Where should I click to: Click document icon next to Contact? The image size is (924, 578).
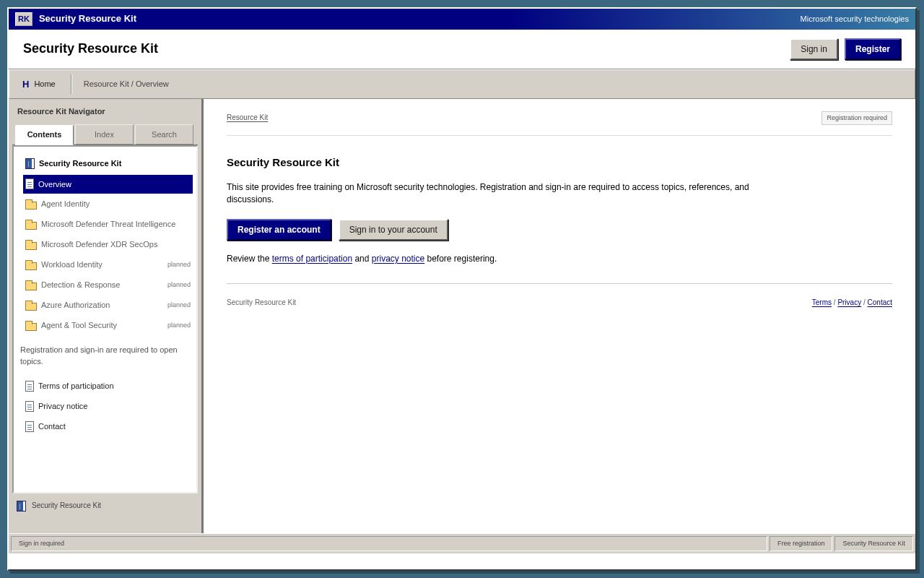[x=30, y=426]
